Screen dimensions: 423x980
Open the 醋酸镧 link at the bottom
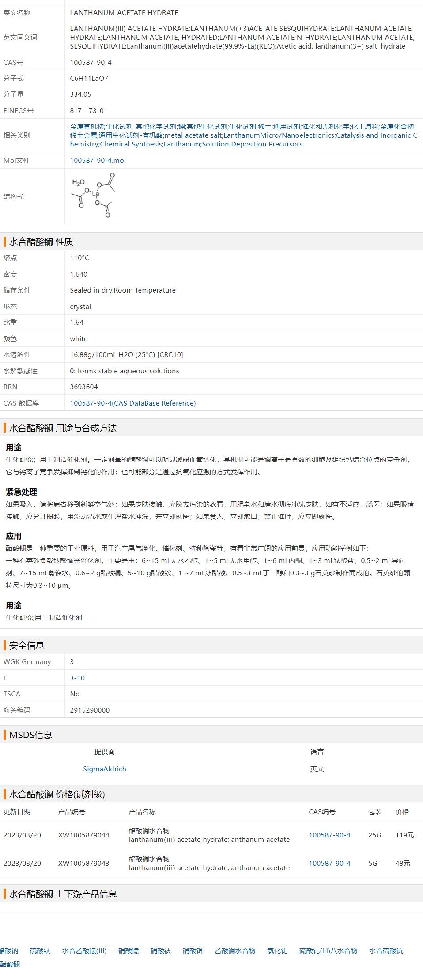pos(10,965)
